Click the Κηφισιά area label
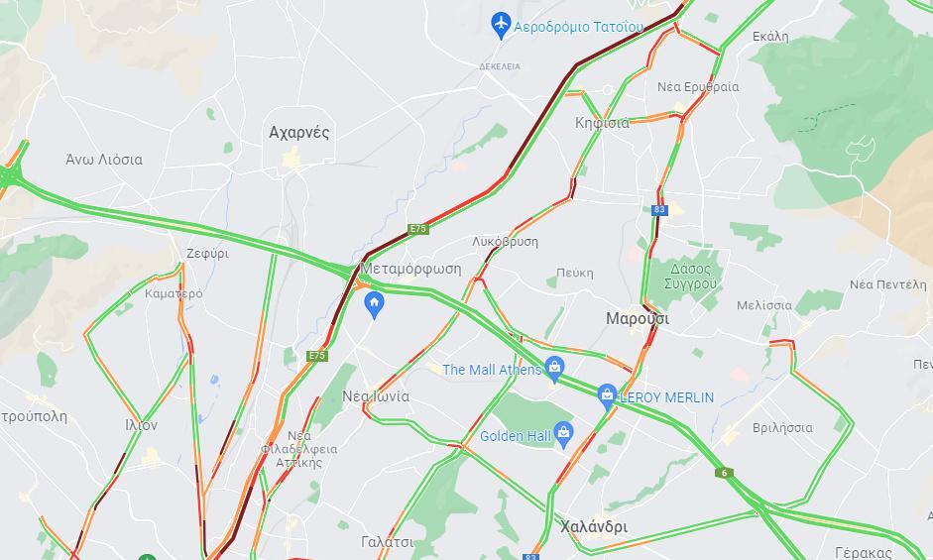This screenshot has height=560, width=933. coord(602,123)
